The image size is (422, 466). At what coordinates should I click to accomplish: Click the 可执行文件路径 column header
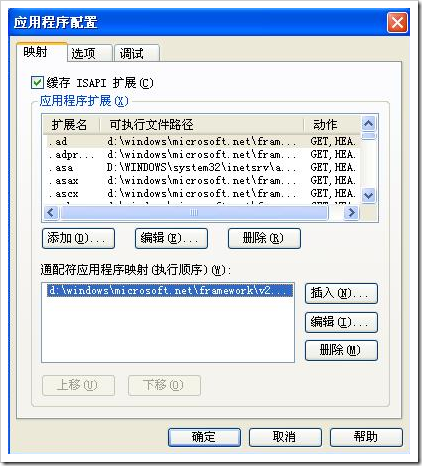pyautogui.click(x=202, y=125)
